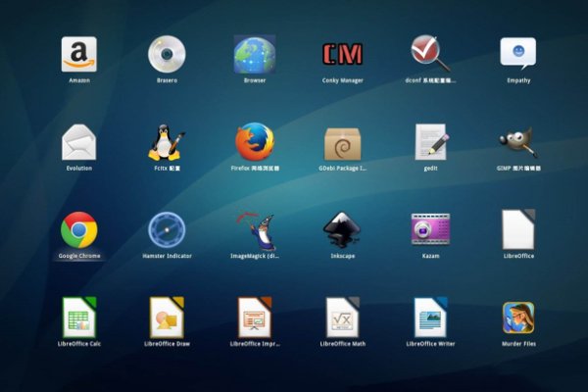
Task: Open Fcitx configuration penguin icon
Action: click(x=167, y=142)
